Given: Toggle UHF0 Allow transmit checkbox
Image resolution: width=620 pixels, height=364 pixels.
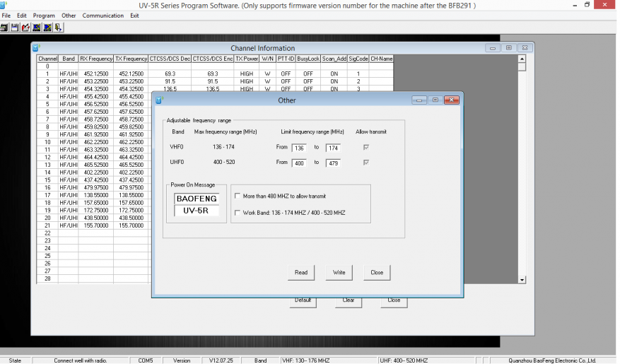Looking at the screenshot, I should pos(366,162).
